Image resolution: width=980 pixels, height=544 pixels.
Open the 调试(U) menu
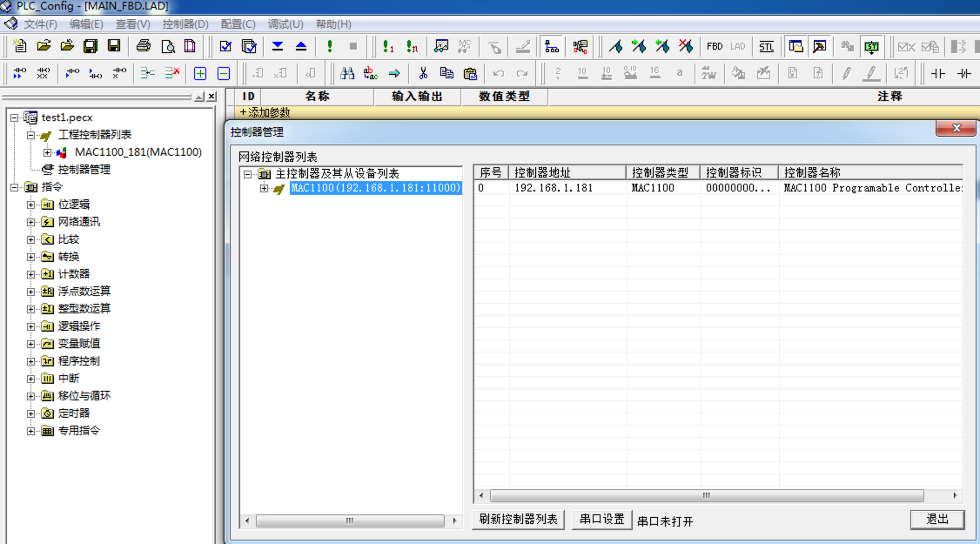(x=285, y=24)
